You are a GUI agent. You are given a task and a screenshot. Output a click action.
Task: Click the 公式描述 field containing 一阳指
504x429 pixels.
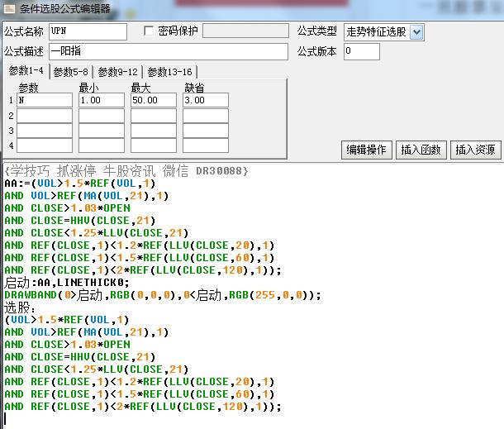[x=168, y=51]
